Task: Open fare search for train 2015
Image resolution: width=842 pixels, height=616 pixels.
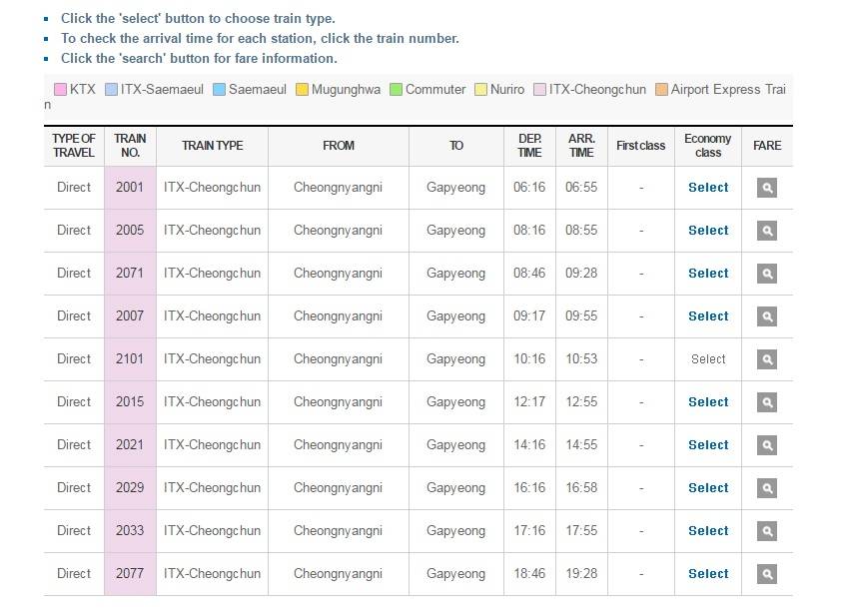Action: coord(767,402)
